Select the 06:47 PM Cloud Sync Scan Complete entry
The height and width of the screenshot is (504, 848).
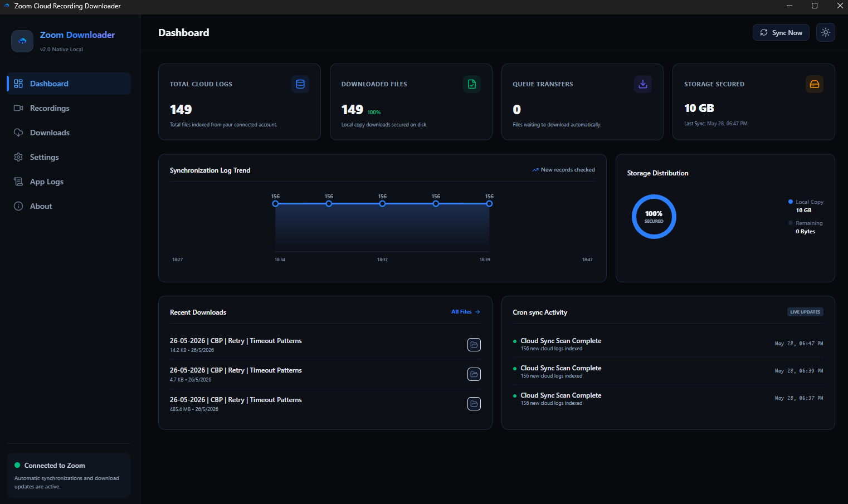tap(668, 344)
